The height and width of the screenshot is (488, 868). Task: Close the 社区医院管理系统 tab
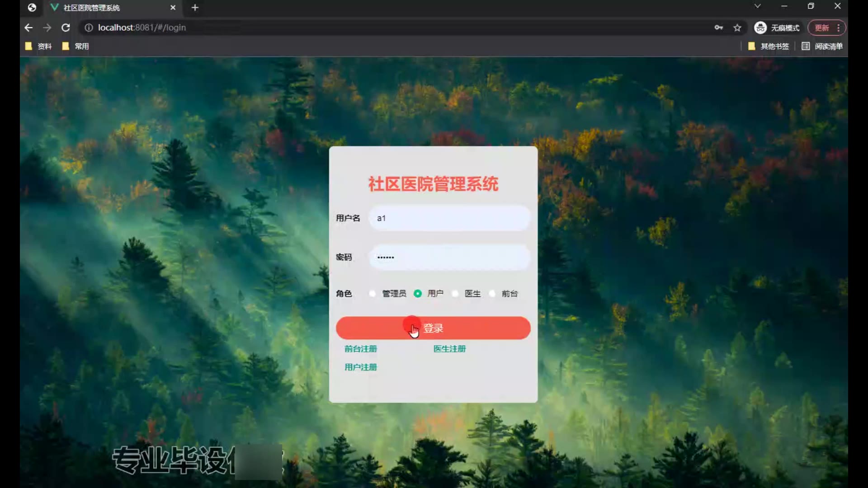tap(173, 8)
